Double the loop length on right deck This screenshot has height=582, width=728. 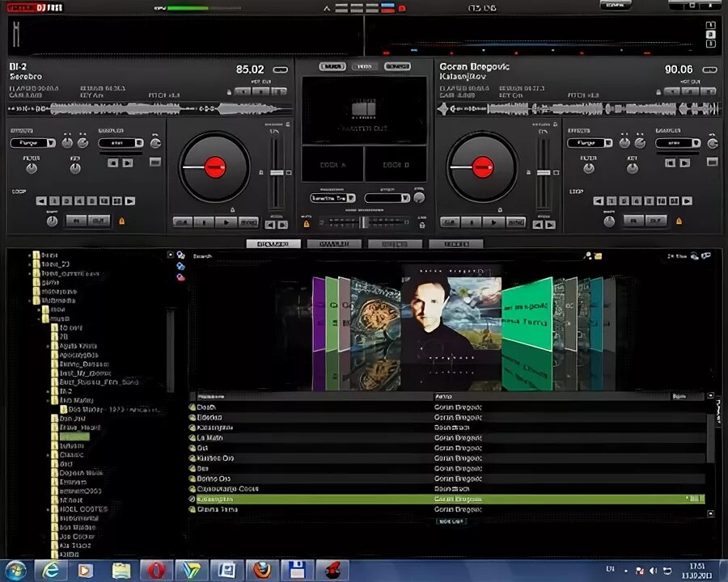click(x=687, y=201)
